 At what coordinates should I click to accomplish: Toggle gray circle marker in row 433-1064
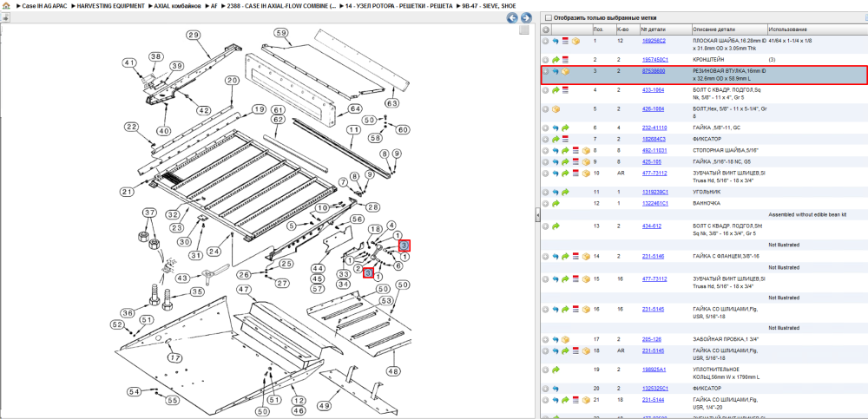click(546, 89)
